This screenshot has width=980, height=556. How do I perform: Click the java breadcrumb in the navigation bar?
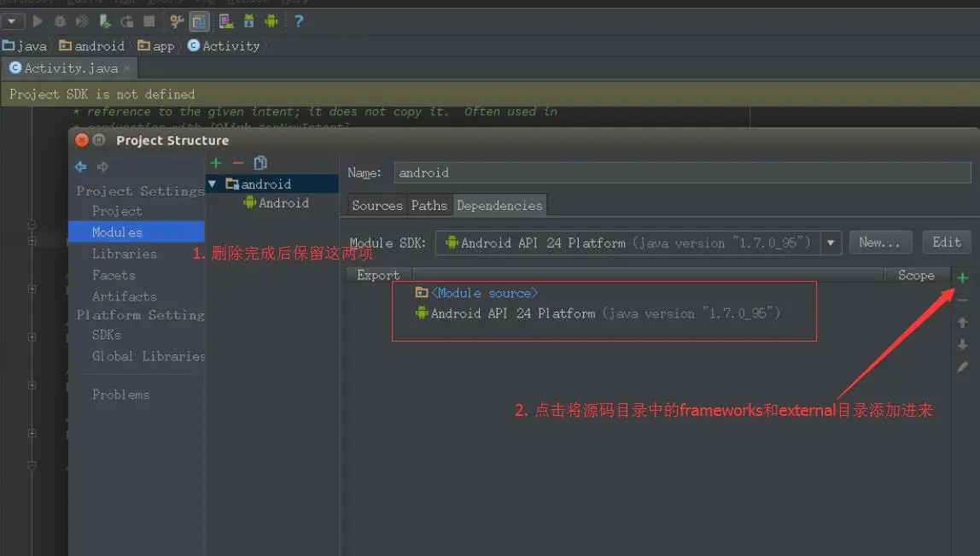point(25,45)
